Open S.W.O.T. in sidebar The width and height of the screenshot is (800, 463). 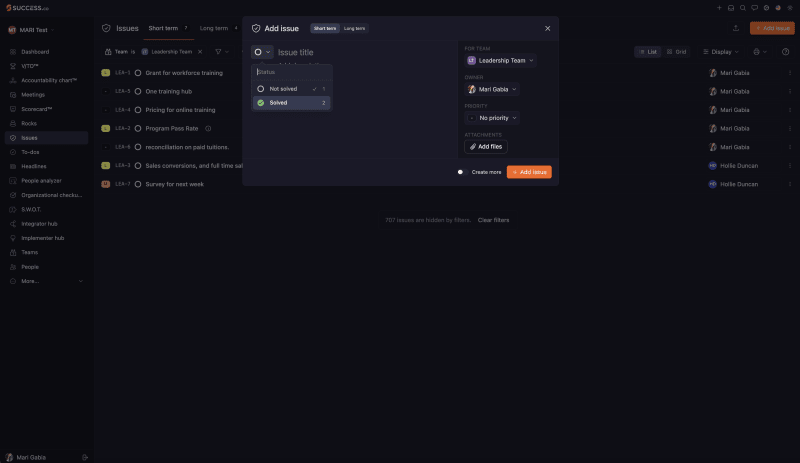(x=31, y=209)
